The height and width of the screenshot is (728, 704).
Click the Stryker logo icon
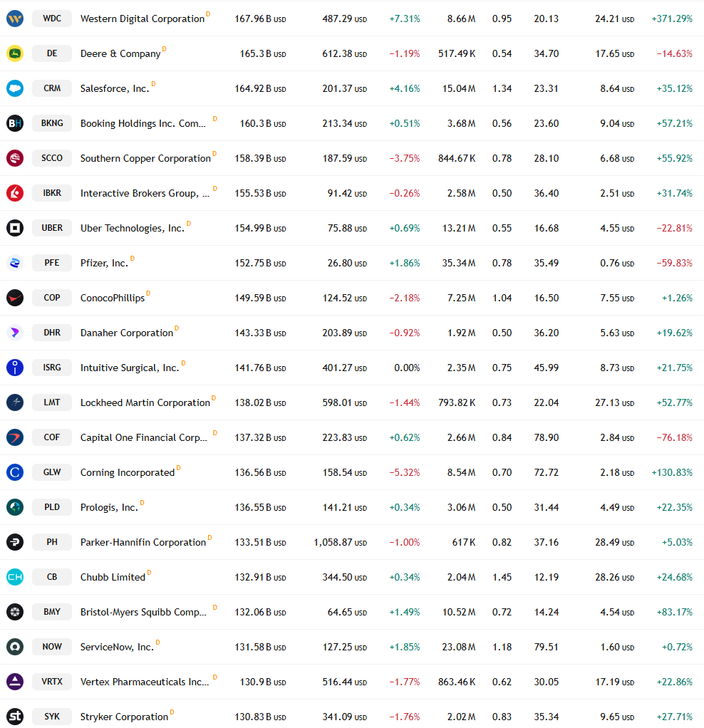pyautogui.click(x=15, y=717)
